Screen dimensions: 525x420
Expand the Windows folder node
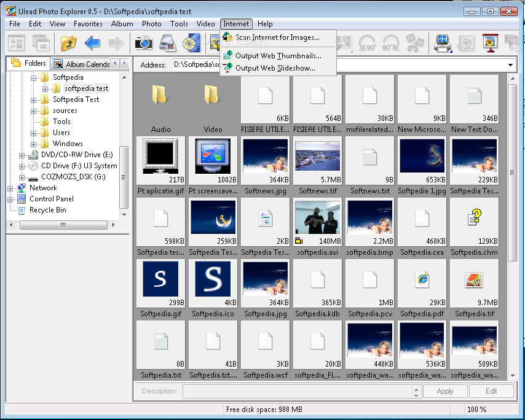click(x=33, y=144)
